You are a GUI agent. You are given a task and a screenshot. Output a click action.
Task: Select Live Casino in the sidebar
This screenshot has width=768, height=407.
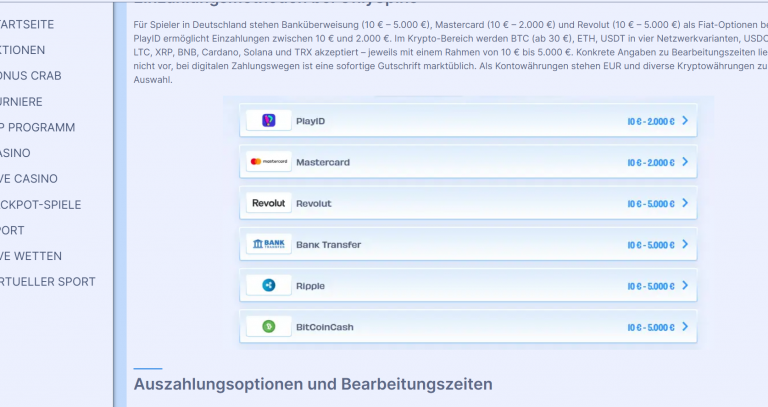[29, 179]
